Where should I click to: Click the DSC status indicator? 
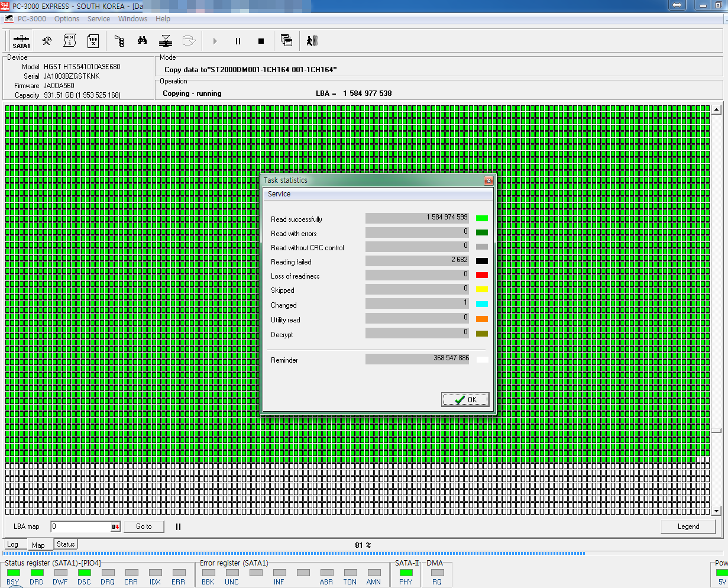point(84,573)
